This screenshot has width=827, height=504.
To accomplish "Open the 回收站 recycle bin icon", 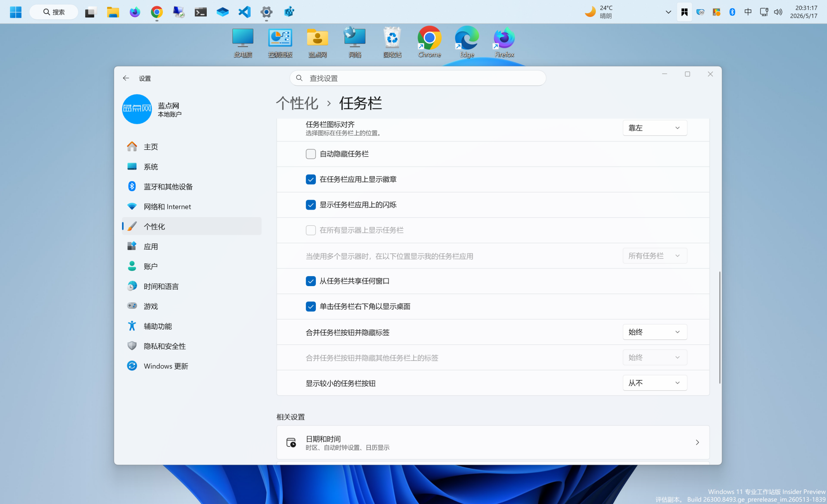I will 392,43.
